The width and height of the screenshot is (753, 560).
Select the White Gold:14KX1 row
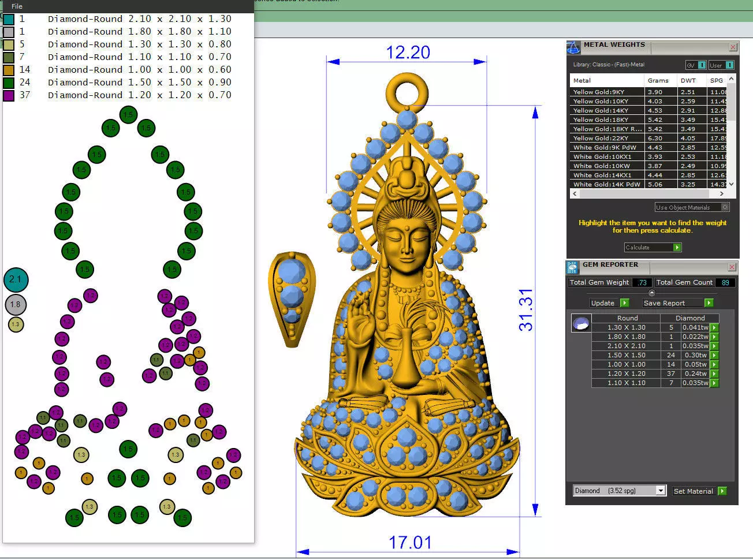pyautogui.click(x=648, y=175)
